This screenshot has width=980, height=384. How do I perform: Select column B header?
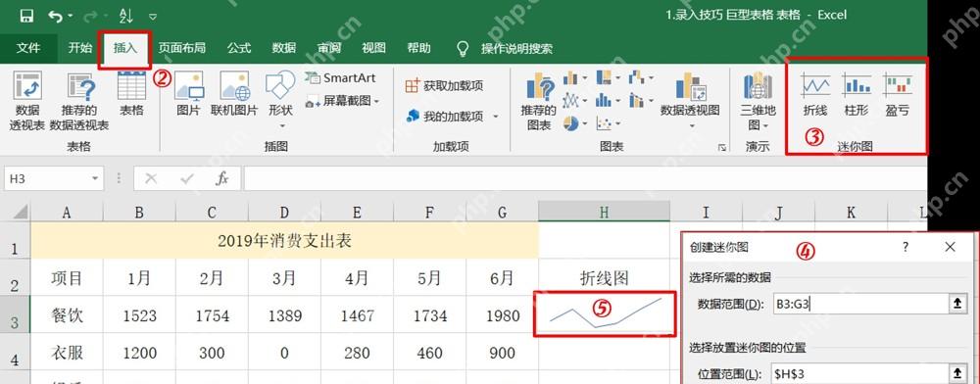coord(139,213)
